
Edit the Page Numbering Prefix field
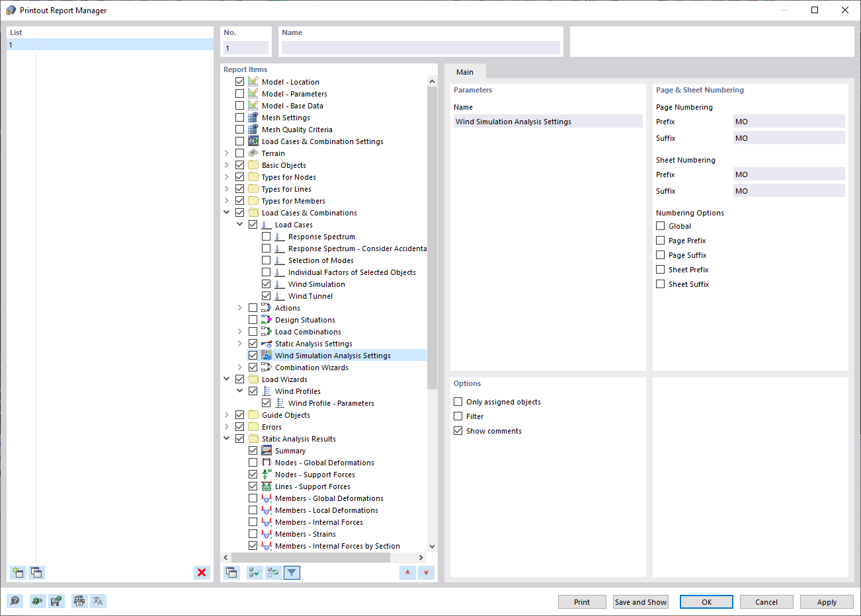coord(789,121)
